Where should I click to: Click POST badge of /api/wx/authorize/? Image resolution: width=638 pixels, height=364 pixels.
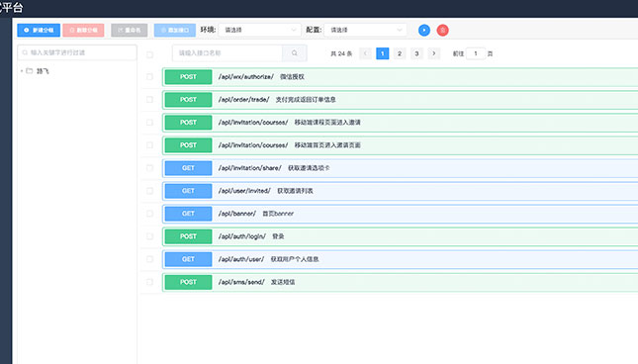point(188,77)
